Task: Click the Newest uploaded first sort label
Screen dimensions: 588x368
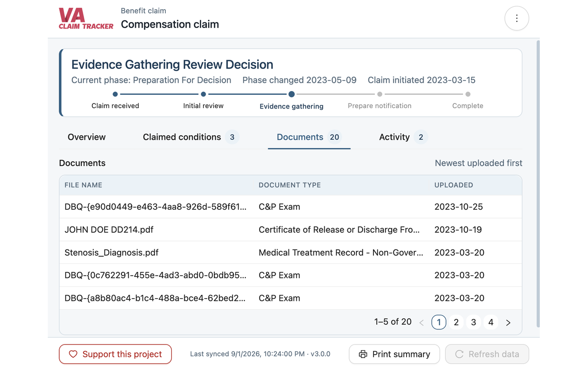Action: [479, 163]
